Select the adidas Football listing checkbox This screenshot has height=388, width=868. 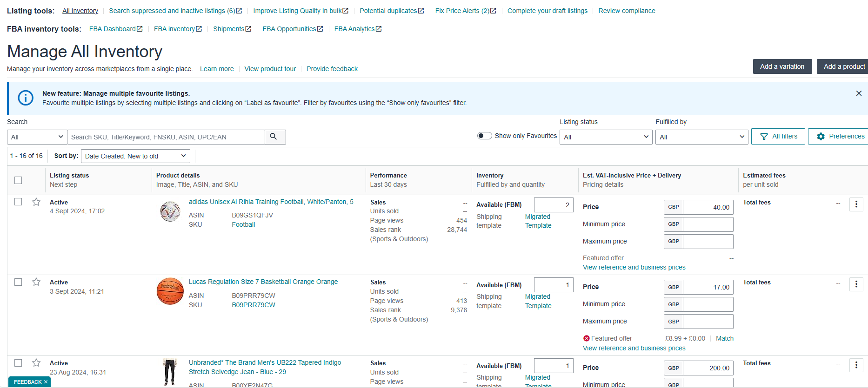tap(18, 202)
